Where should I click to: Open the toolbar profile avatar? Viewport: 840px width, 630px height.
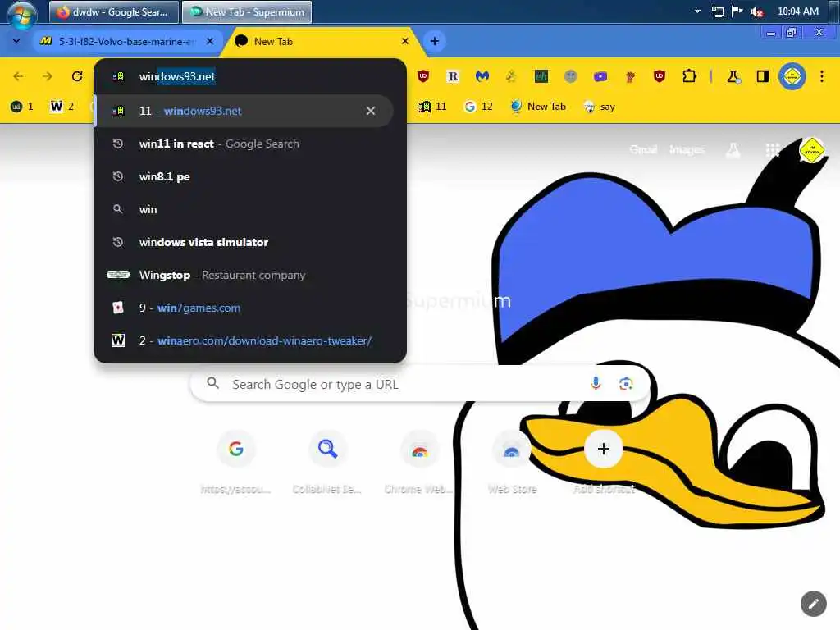point(792,76)
